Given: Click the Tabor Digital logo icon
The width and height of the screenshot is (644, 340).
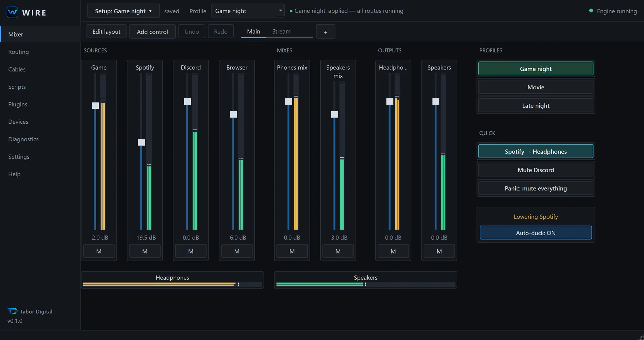Looking at the screenshot, I should (x=13, y=311).
